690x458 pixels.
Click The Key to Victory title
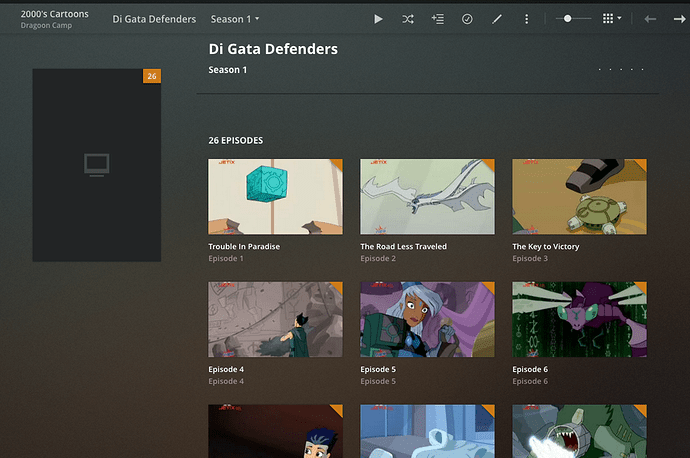[546, 246]
